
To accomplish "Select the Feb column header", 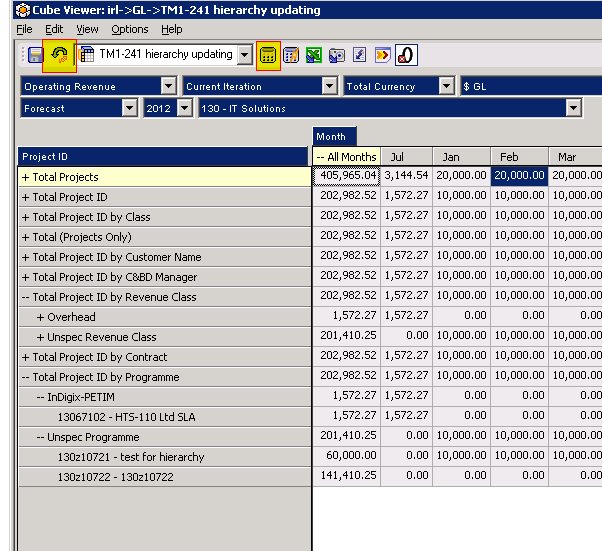I will click(x=519, y=157).
